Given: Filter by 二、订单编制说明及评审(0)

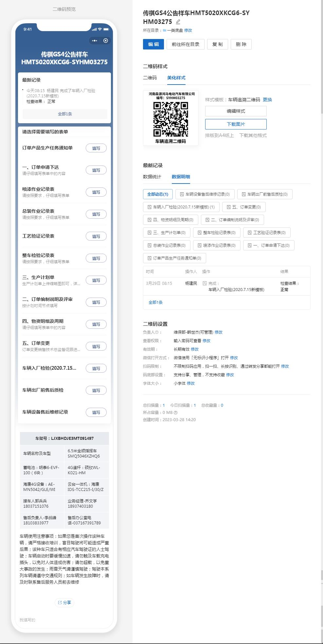Looking at the screenshot, I should [232, 220].
